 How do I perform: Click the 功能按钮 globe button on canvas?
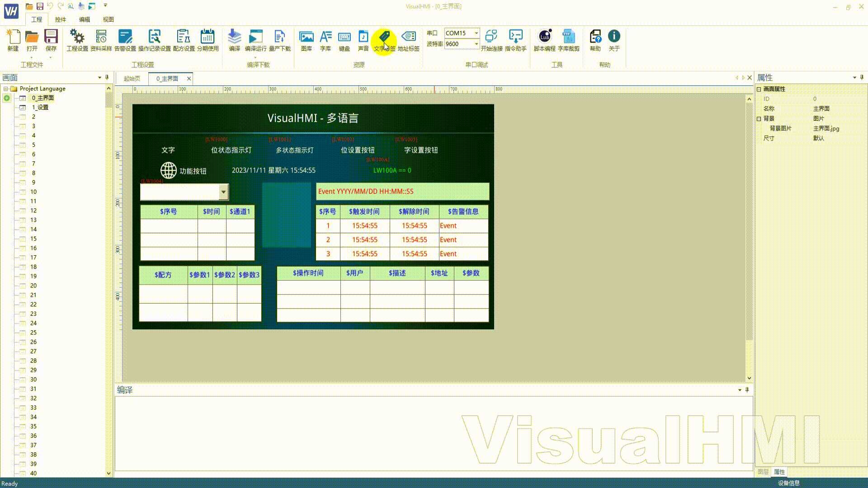(x=183, y=171)
